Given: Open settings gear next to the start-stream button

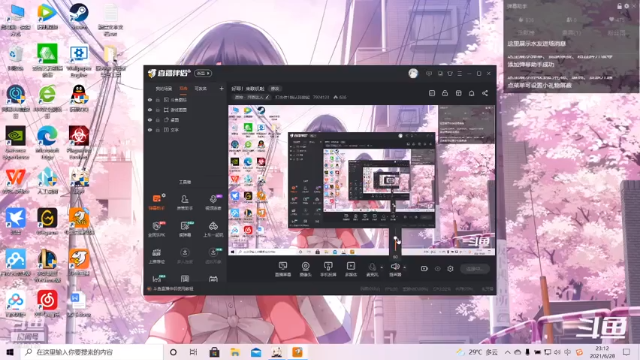Looking at the screenshot, I should [450, 269].
